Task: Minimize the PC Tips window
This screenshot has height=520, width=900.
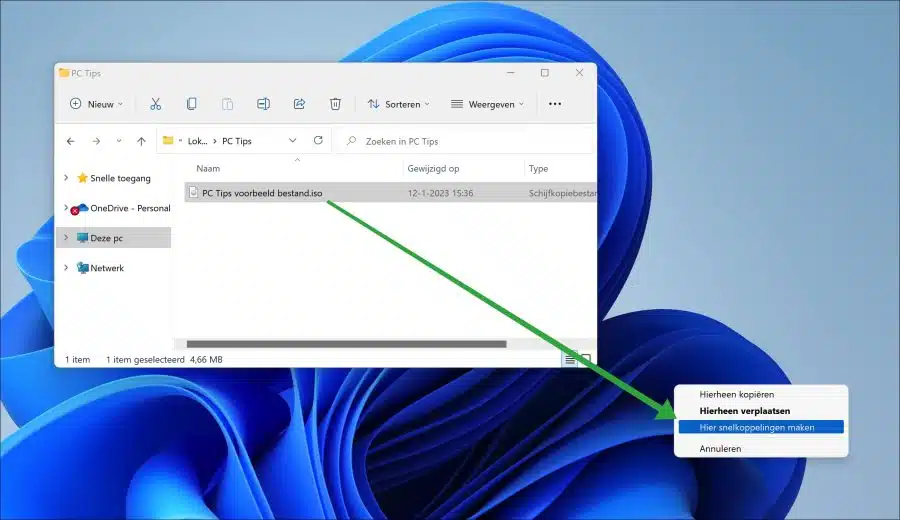Action: coord(511,73)
